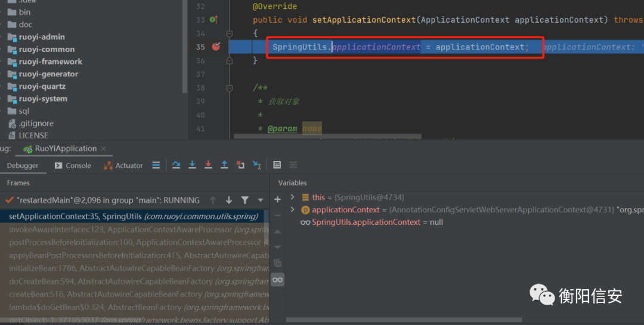Image resolution: width=644 pixels, height=325 pixels.
Task: Close the RuoYiApplication debug tab
Action: (104, 148)
